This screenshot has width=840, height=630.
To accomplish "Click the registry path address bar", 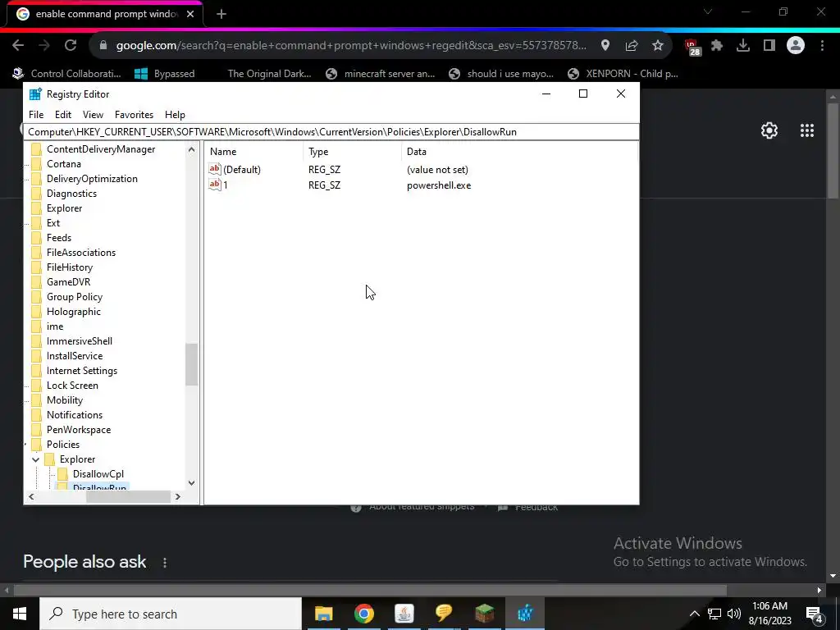I will tap(331, 132).
